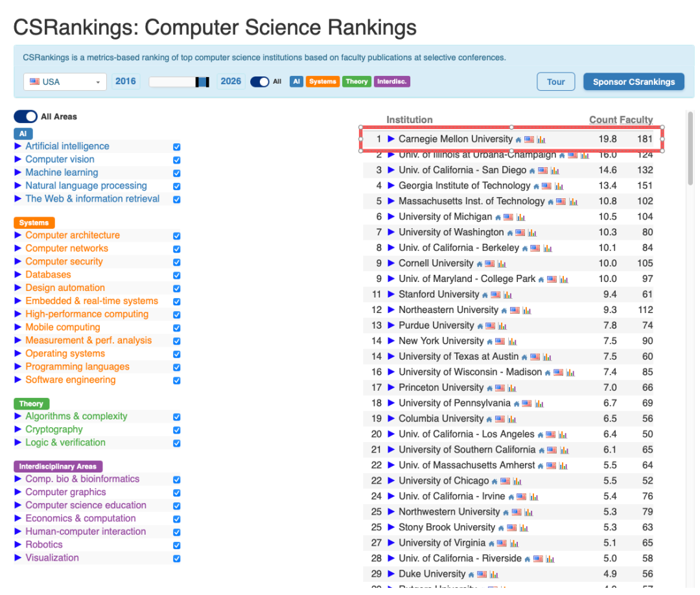Open Carnegie Mellon University's home page icon

click(519, 139)
